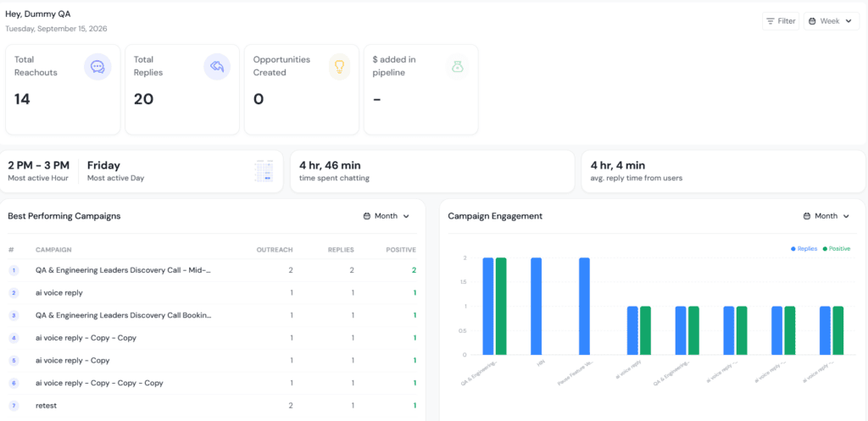Click the activity heatmap icon beside Most active Day

pyautogui.click(x=264, y=171)
